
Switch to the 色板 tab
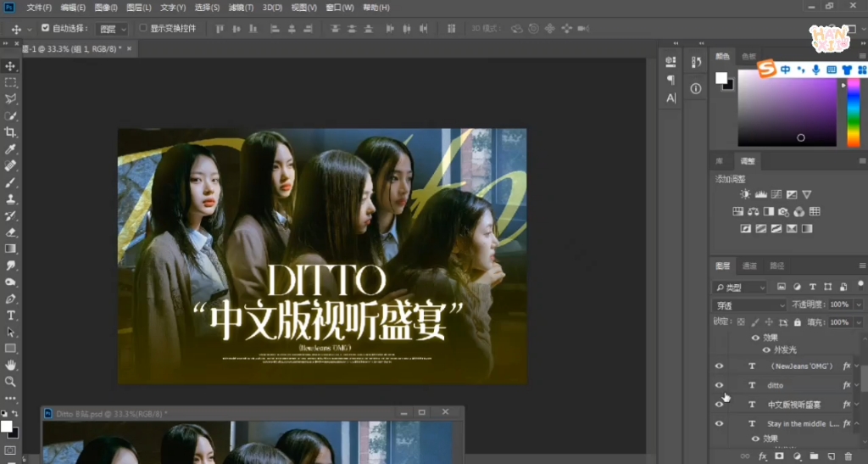point(748,57)
